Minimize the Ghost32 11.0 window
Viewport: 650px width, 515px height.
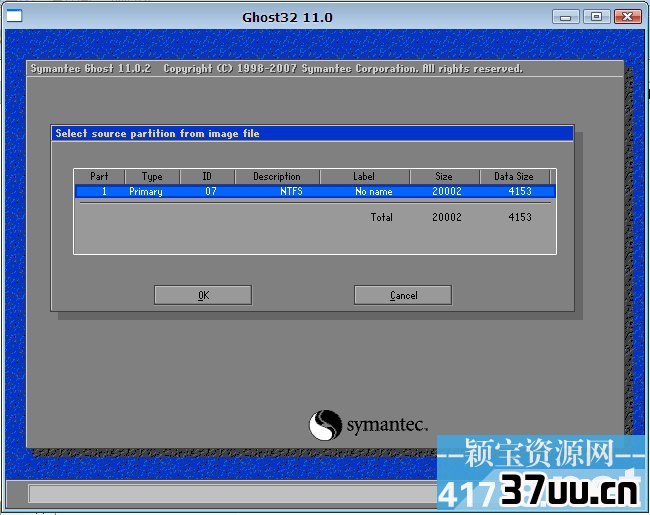pos(566,17)
